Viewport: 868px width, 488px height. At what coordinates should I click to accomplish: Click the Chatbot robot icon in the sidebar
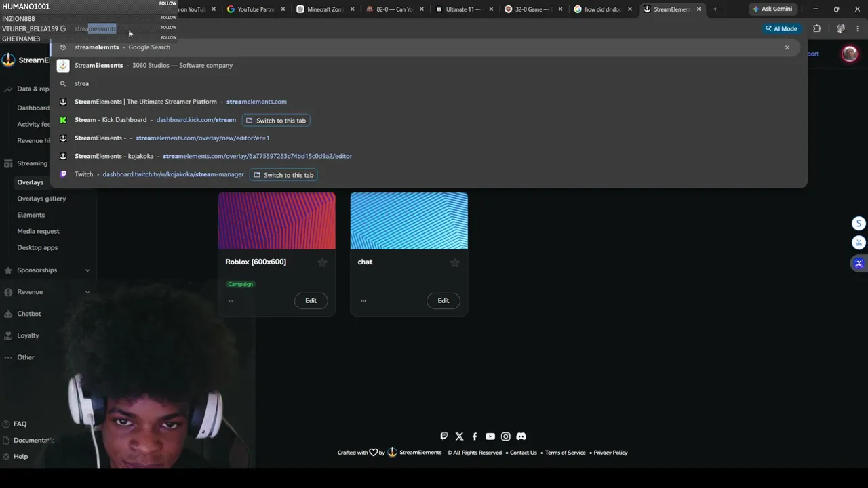[8, 314]
